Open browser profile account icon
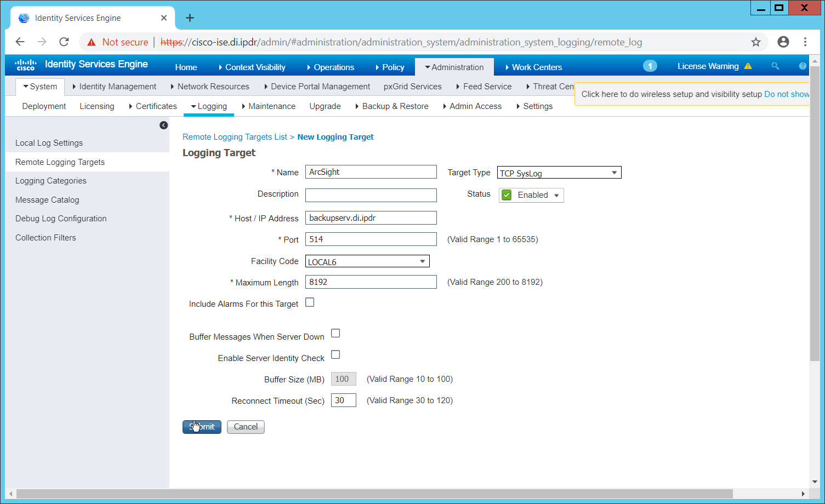The image size is (825, 504). pos(783,42)
